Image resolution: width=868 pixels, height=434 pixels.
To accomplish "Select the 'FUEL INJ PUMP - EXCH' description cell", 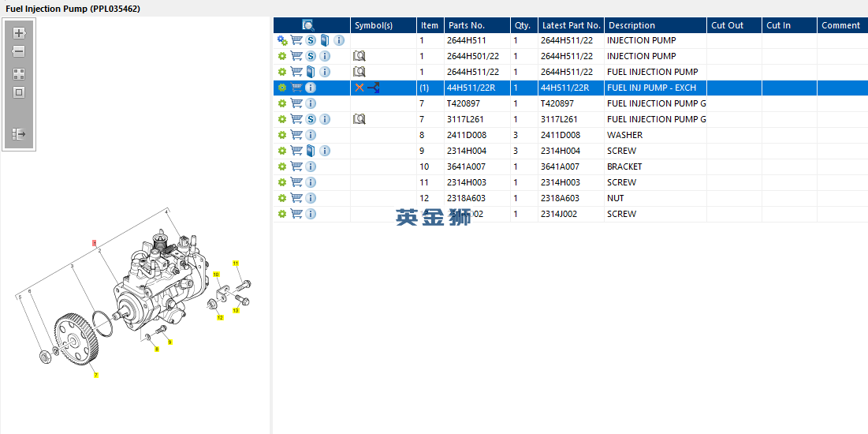I will click(x=655, y=88).
